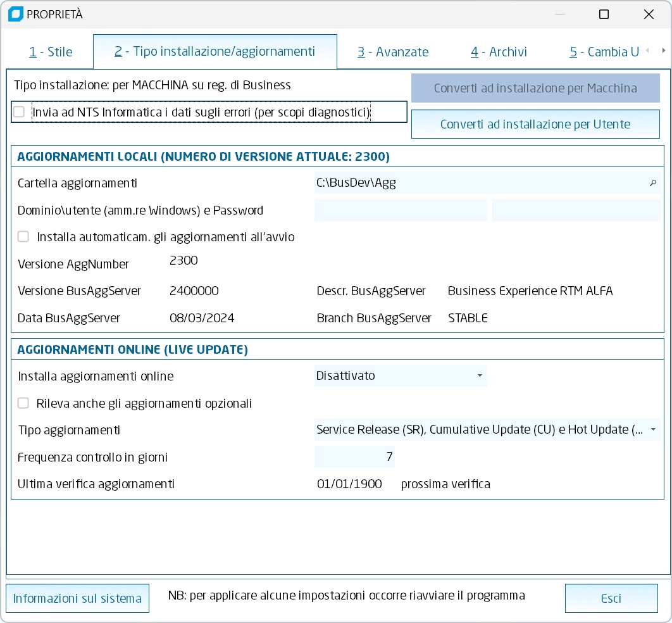Click Converti ad installazione per Macchina
Viewport: 672px width, 623px height.
coord(535,88)
